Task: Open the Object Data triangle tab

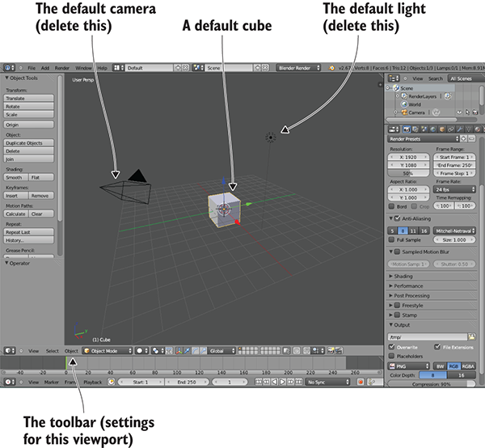Action: pyautogui.click(x=469, y=129)
